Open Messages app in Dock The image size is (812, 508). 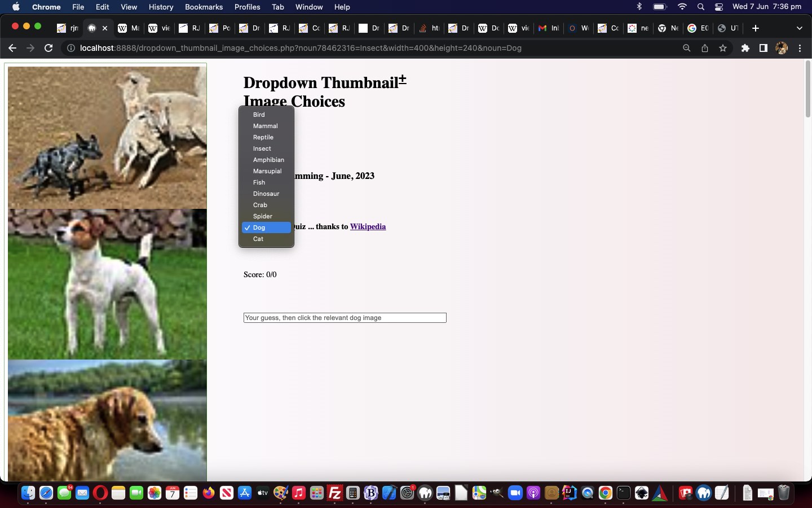pyautogui.click(x=64, y=493)
